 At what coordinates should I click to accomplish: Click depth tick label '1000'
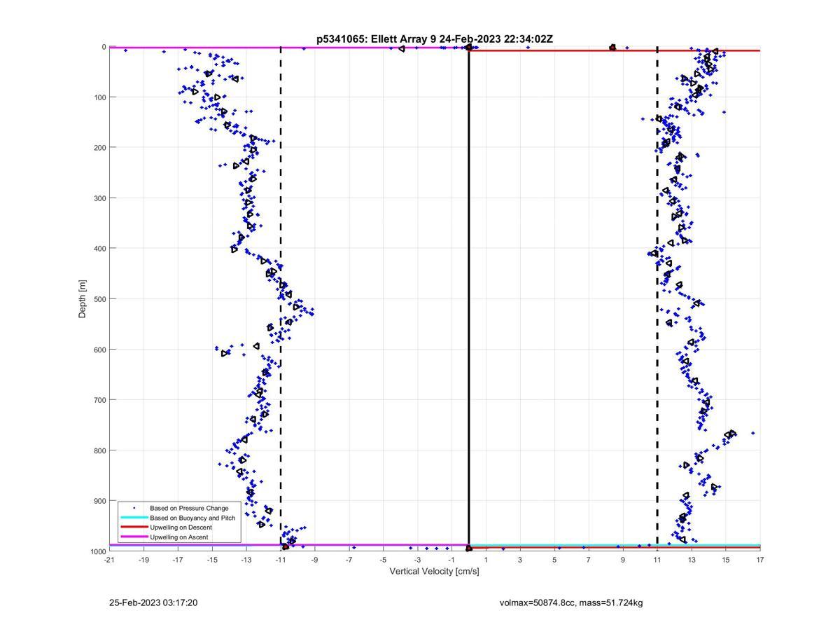point(98,551)
